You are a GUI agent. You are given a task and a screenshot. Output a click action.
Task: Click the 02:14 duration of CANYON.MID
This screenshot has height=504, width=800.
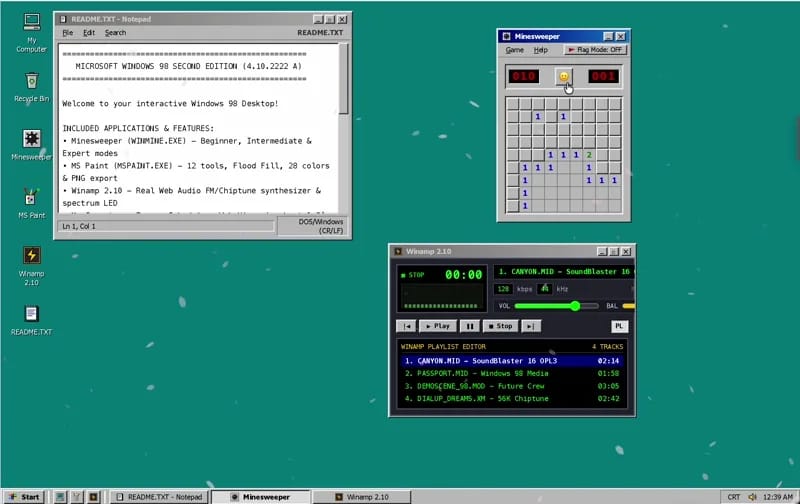(608, 361)
